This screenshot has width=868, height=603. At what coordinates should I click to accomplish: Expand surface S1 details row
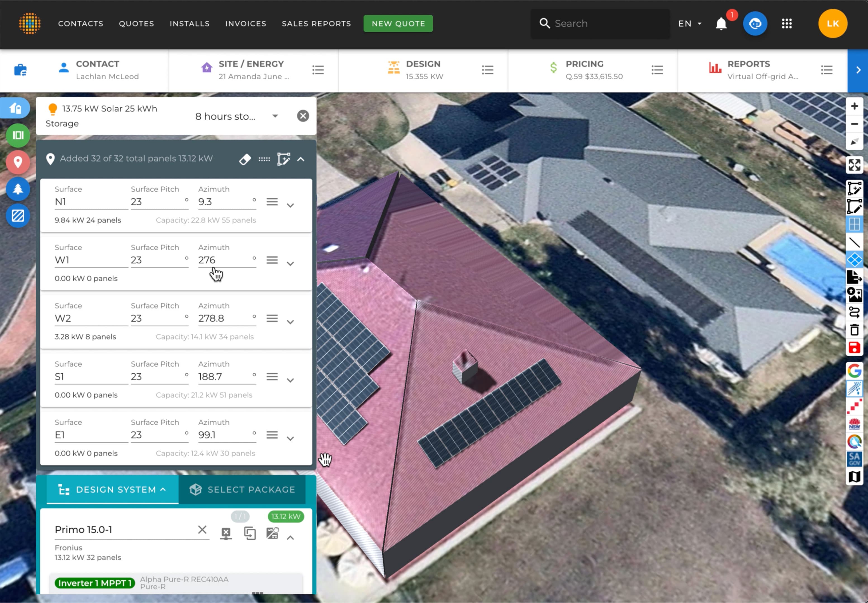pyautogui.click(x=291, y=380)
